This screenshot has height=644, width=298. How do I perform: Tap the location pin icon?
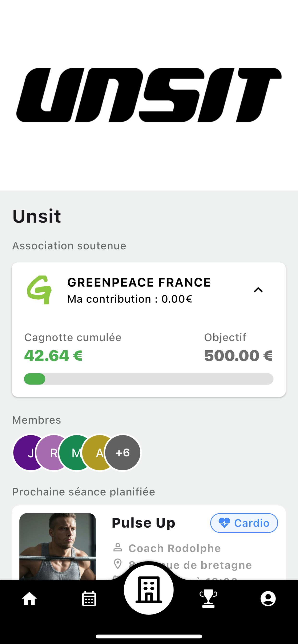point(118,564)
